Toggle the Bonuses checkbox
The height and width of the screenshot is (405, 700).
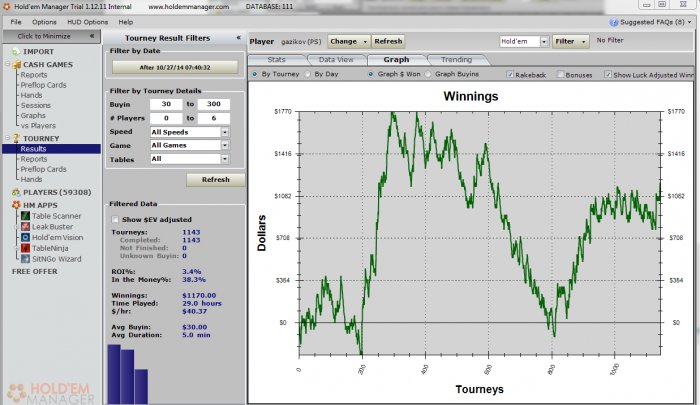[560, 75]
